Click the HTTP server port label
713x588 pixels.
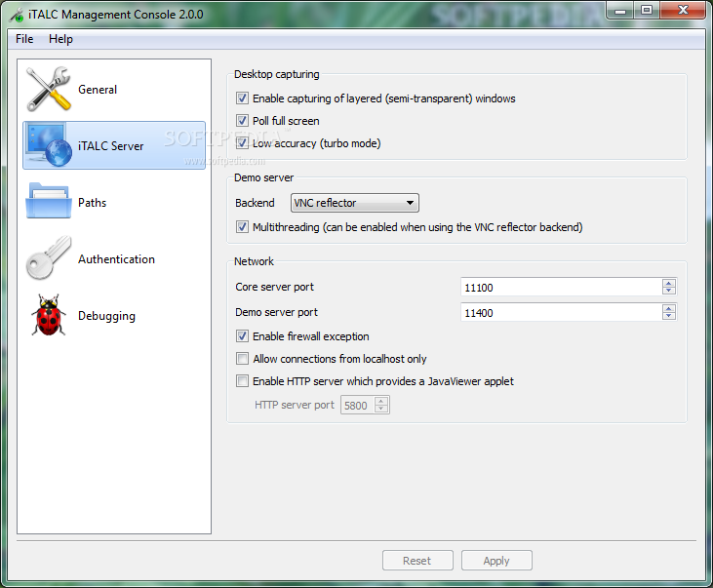point(295,405)
